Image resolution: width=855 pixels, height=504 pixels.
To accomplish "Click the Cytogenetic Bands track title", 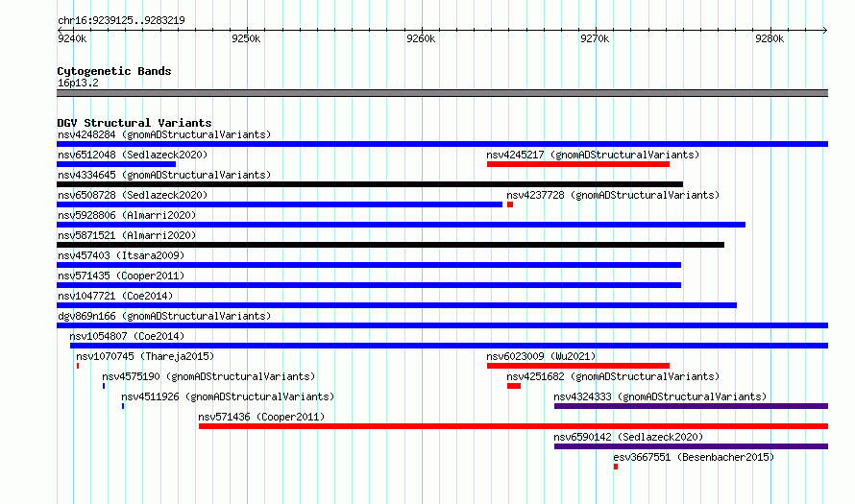I will tap(114, 71).
